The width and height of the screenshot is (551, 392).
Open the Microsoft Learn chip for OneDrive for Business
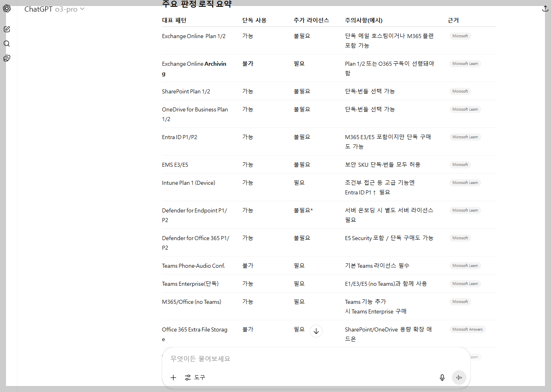click(465, 109)
